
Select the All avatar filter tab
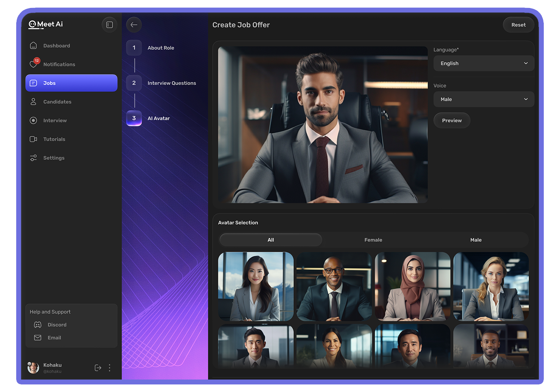point(271,240)
